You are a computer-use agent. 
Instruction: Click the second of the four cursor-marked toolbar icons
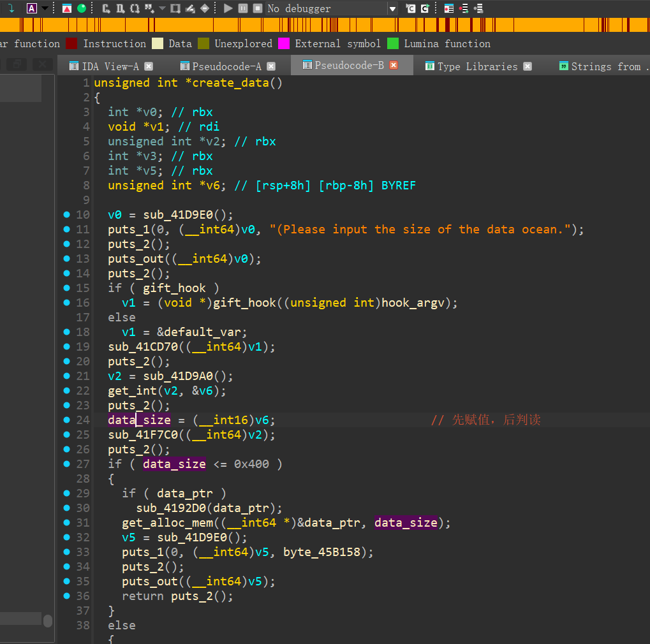point(120,8)
